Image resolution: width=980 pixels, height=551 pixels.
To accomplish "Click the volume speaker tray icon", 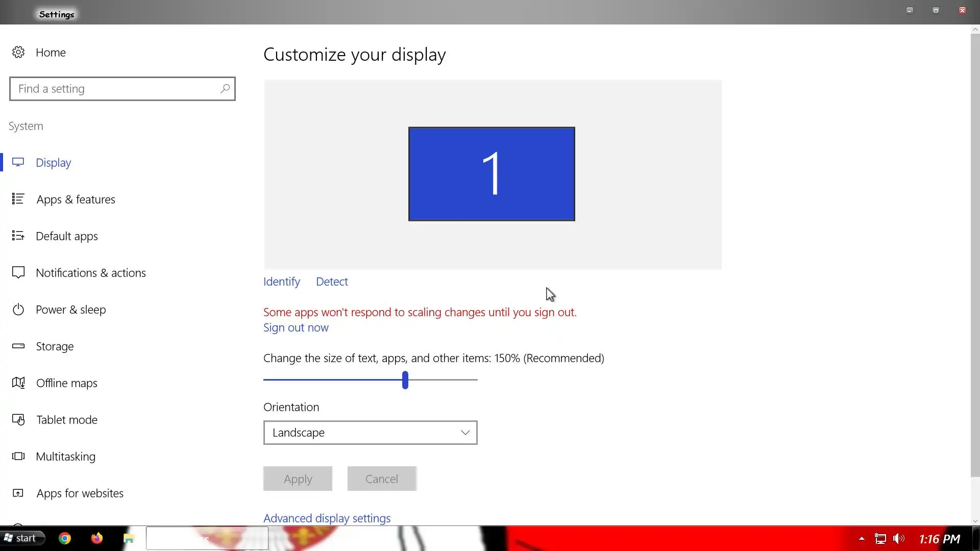I will [898, 539].
